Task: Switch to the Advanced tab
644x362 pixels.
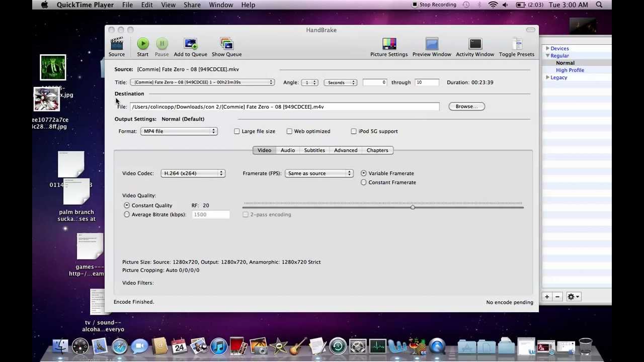Action: pos(346,150)
